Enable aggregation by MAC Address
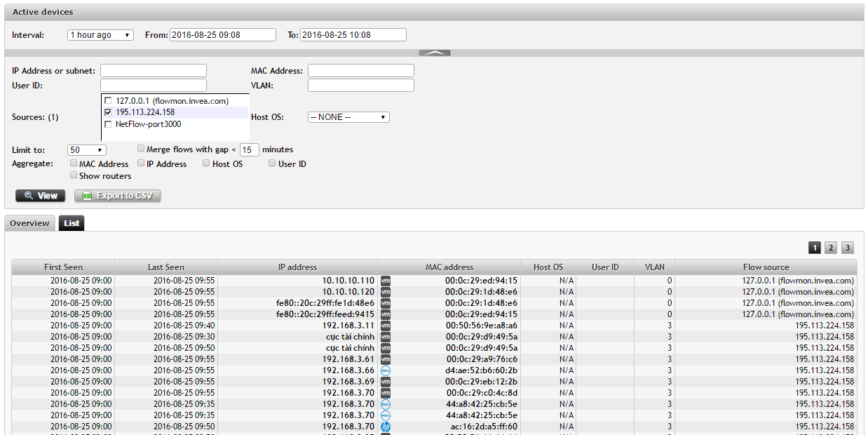This screenshot has width=868, height=435. click(74, 163)
